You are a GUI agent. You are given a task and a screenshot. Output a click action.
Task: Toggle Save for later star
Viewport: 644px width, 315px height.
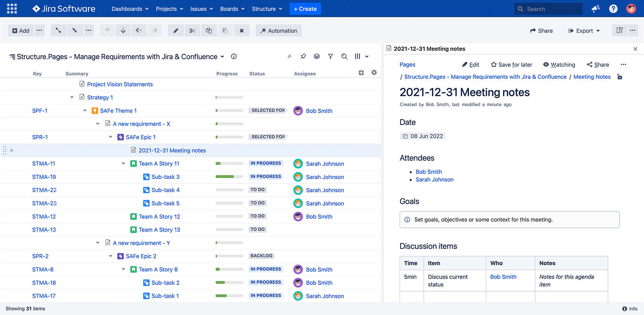(511, 65)
